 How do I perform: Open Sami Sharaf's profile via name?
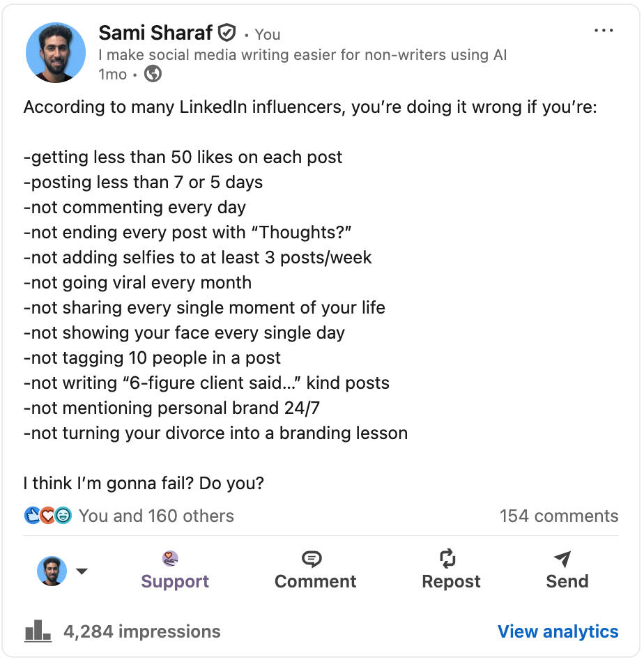click(155, 33)
